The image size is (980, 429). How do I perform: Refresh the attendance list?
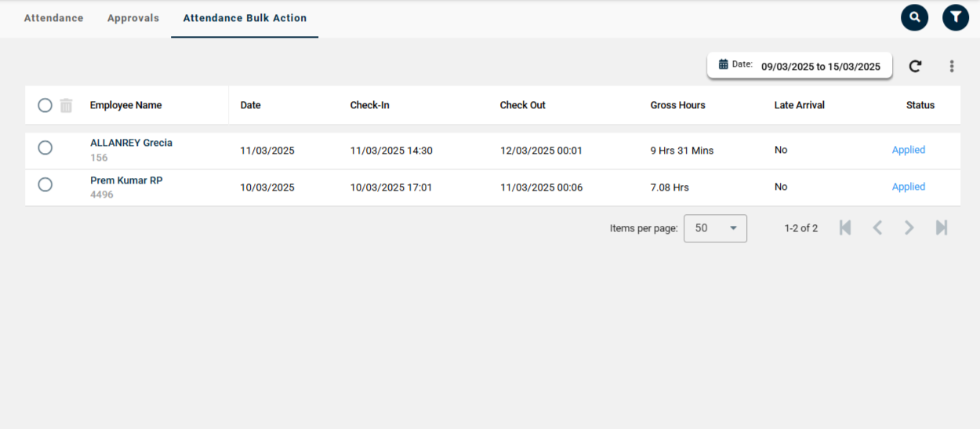point(915,67)
